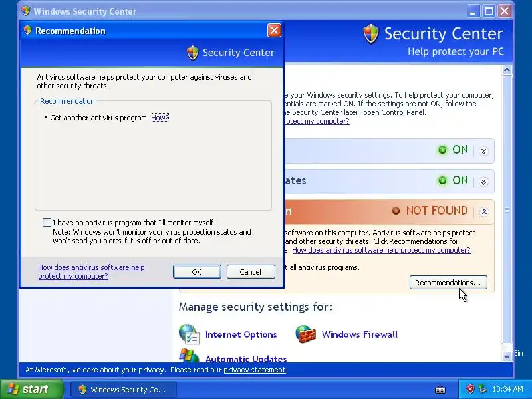This screenshot has height=399, width=532.
Task: Click the Windows Firewall brick icon
Action: click(x=305, y=334)
